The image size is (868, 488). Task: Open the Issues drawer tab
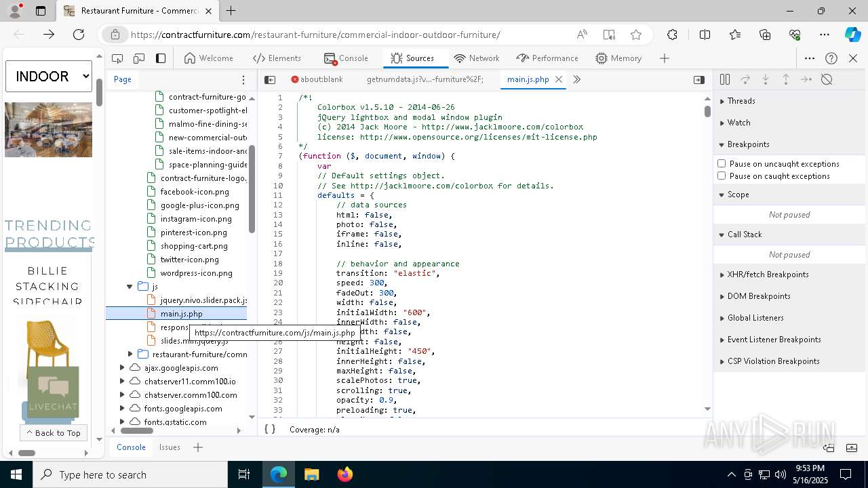click(x=170, y=447)
